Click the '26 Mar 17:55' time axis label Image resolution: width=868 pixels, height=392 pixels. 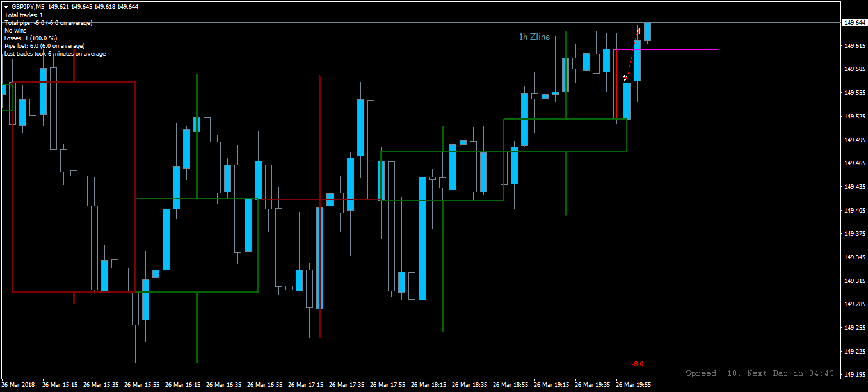coord(388,385)
